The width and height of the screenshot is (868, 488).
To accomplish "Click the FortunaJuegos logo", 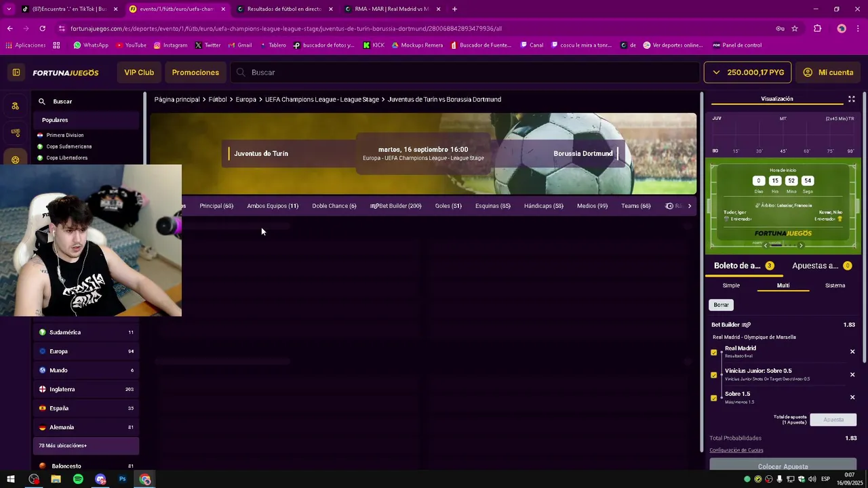I will click(x=66, y=73).
